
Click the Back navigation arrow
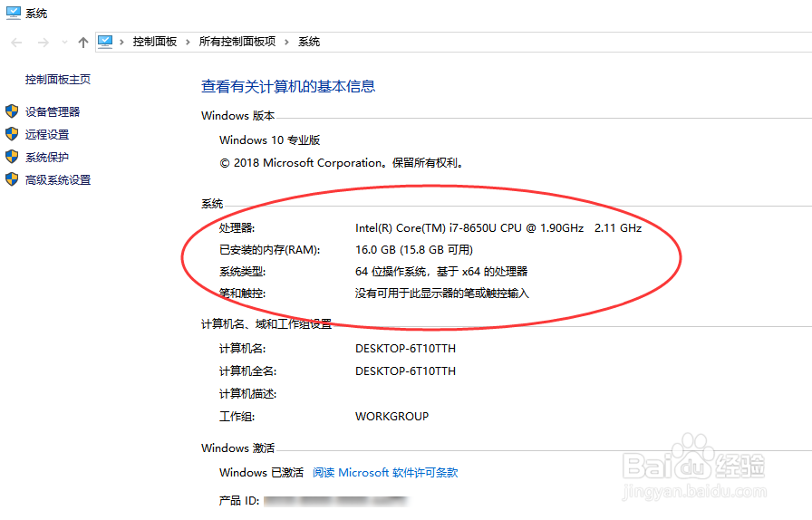click(x=16, y=43)
